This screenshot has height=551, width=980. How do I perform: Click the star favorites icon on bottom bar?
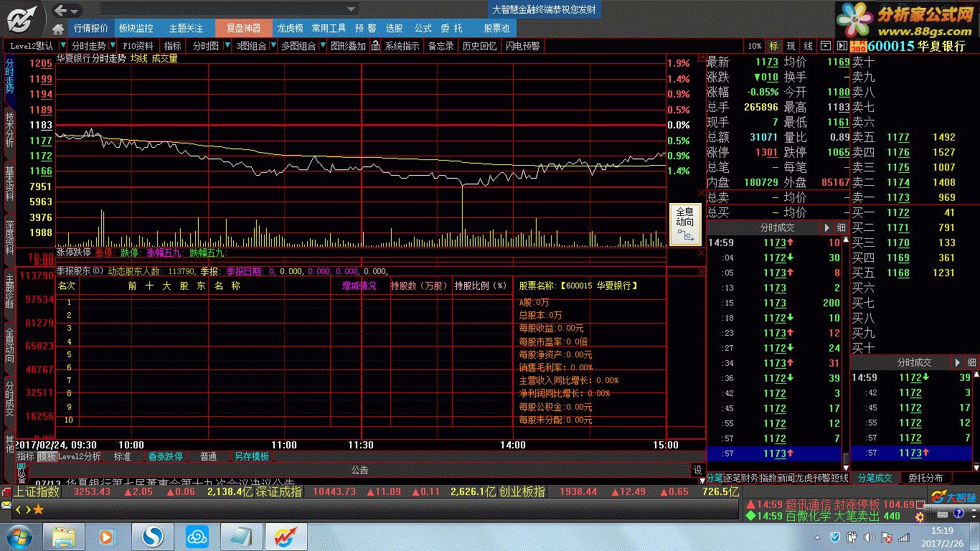tap(39, 509)
